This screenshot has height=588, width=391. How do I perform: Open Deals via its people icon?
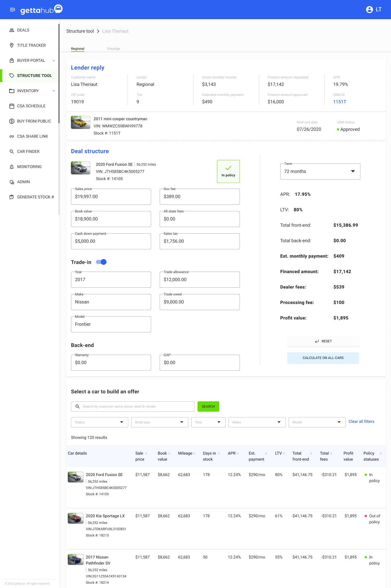point(12,30)
